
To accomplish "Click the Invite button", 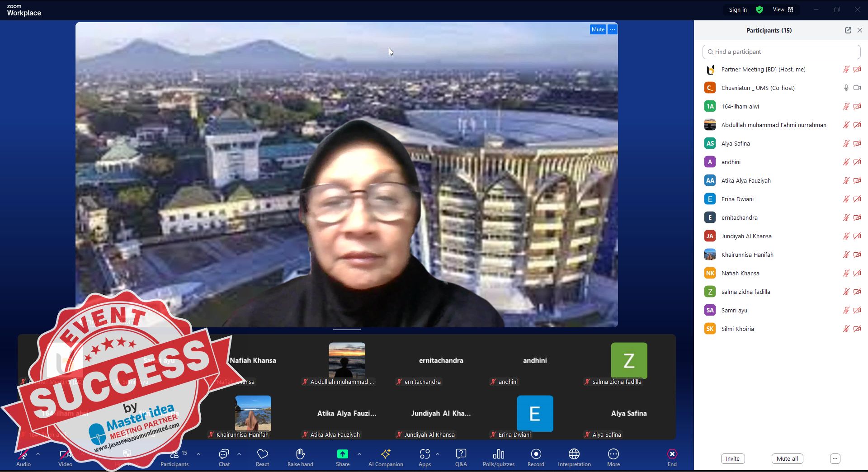I will coord(732,458).
